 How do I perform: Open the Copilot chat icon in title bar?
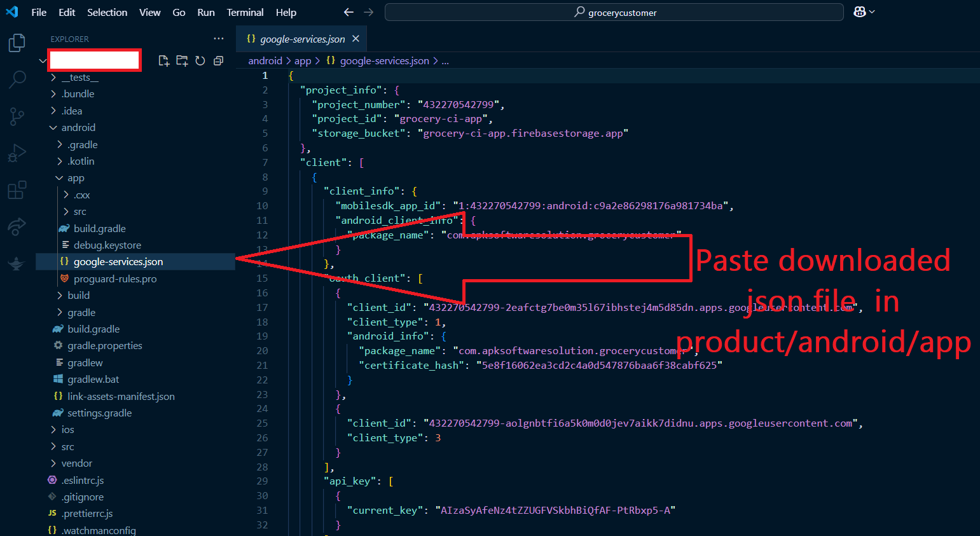(859, 12)
